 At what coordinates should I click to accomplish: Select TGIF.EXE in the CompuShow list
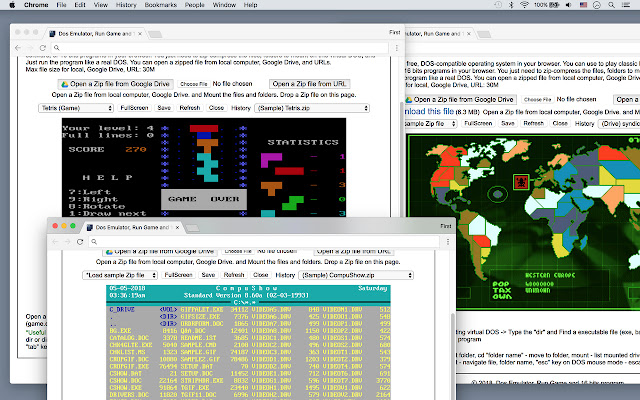point(194,387)
